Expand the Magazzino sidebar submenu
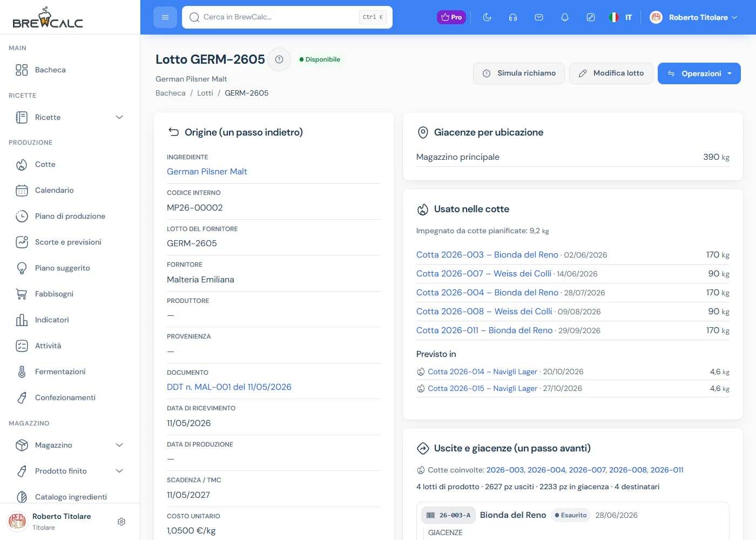Image resolution: width=756 pixels, height=540 pixels. [70, 445]
